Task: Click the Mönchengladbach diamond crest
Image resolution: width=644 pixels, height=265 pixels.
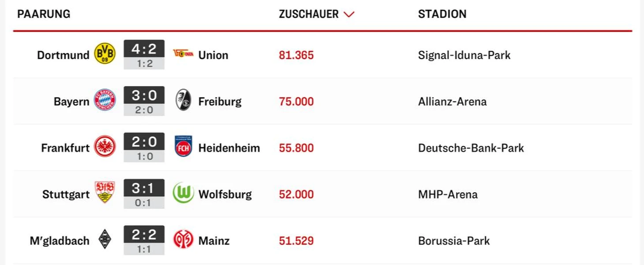Action: pos(105,240)
